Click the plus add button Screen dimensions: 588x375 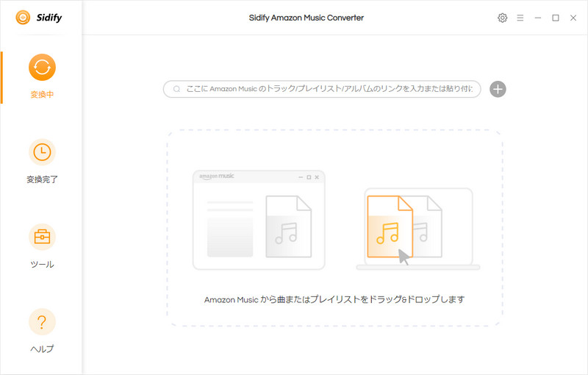pos(498,89)
